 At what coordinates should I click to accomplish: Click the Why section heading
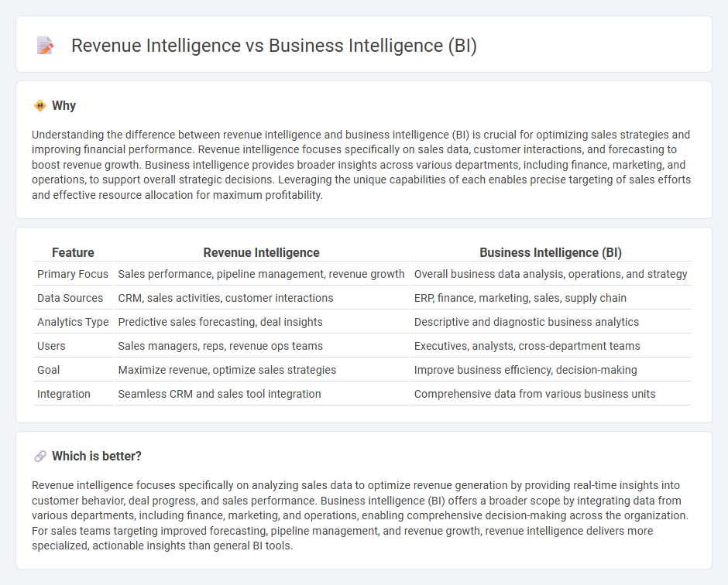pos(64,106)
